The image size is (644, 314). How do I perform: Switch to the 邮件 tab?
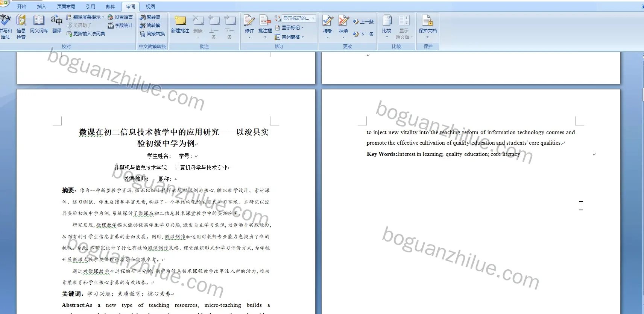click(111, 6)
